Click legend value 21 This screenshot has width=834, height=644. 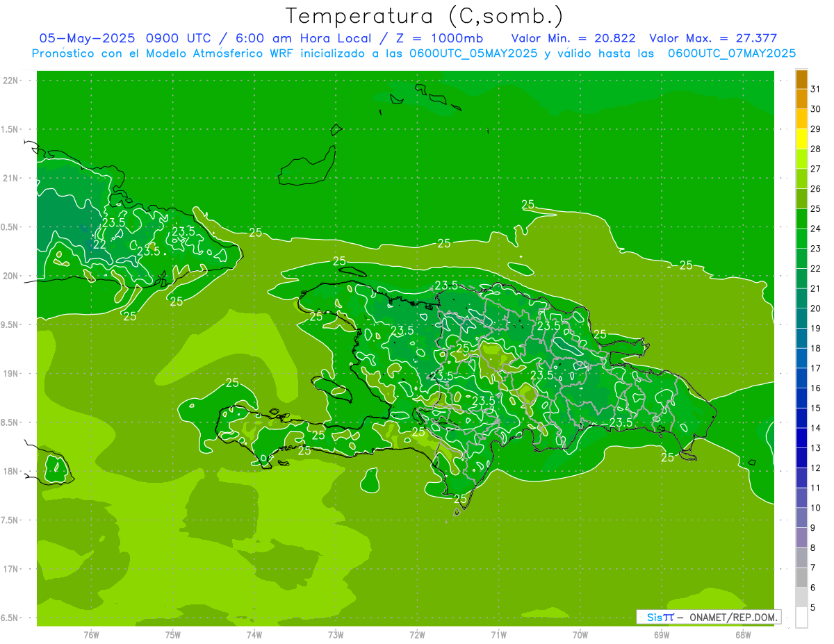[x=815, y=288]
